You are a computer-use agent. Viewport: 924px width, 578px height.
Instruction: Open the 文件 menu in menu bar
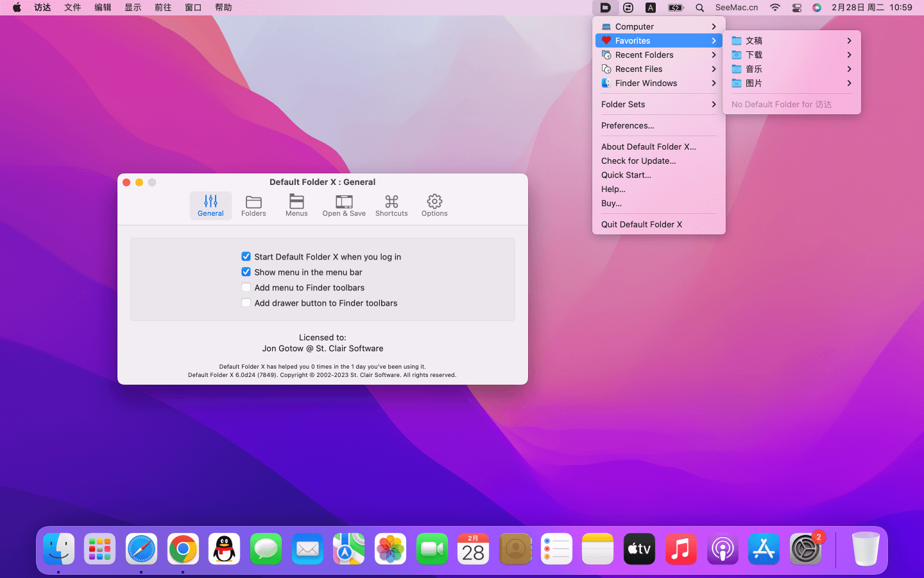(x=73, y=8)
